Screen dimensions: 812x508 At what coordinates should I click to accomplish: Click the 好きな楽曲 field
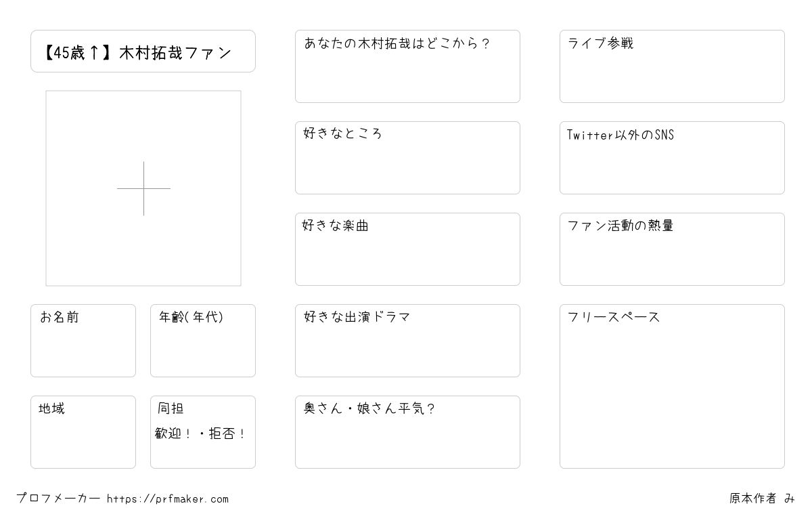click(407, 249)
